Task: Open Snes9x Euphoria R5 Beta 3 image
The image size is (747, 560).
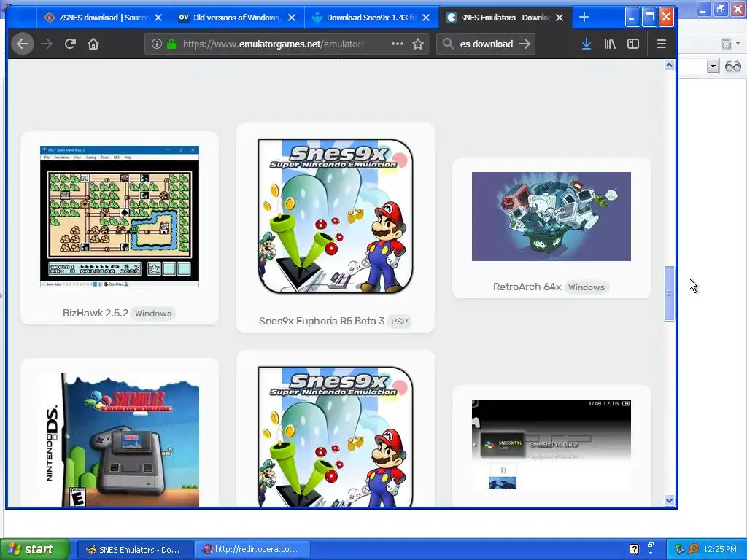Action: [x=336, y=216]
